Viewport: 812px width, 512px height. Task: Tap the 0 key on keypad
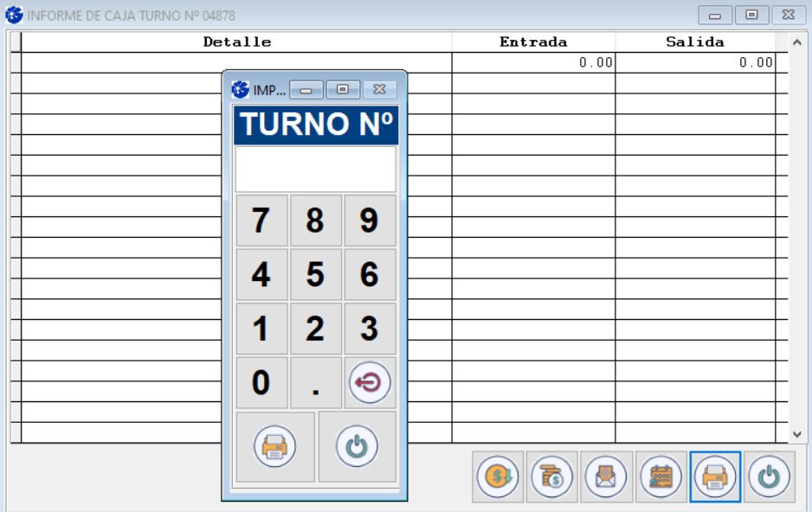(x=261, y=383)
